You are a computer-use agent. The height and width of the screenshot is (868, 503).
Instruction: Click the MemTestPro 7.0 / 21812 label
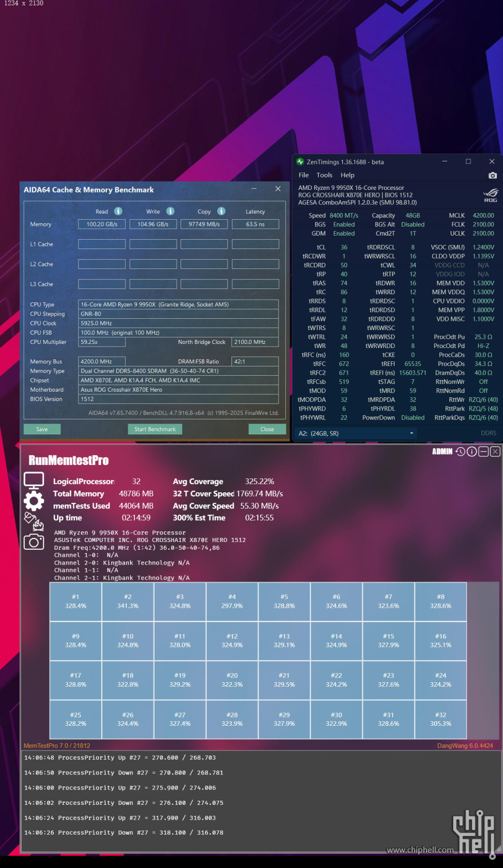57,746
